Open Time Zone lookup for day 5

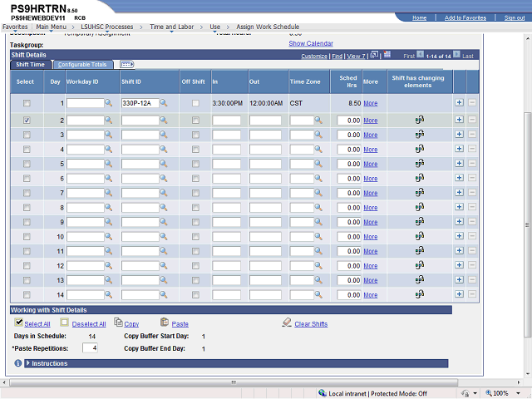(x=318, y=164)
